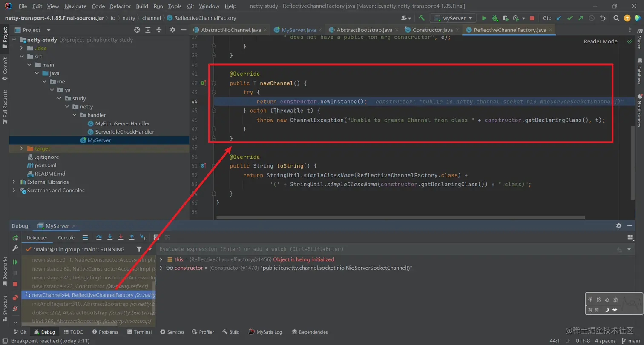Click Git Push green arrow icon
The height and width of the screenshot is (345, 644).
pos(581,18)
